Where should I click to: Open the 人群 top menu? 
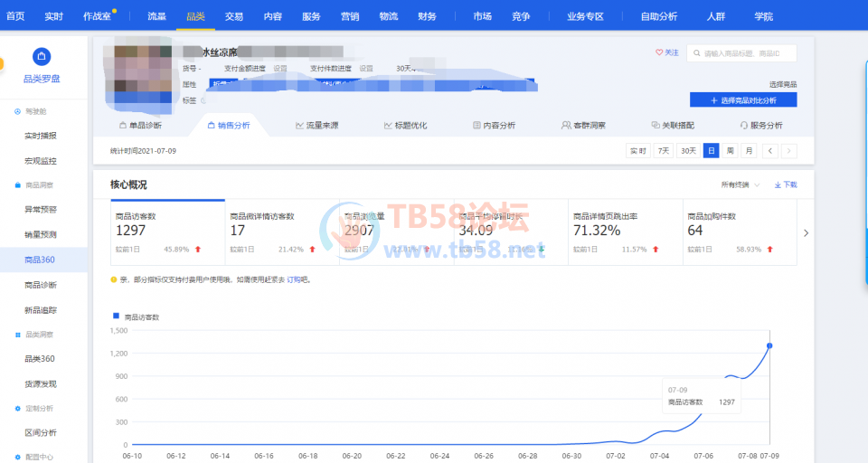tap(716, 16)
